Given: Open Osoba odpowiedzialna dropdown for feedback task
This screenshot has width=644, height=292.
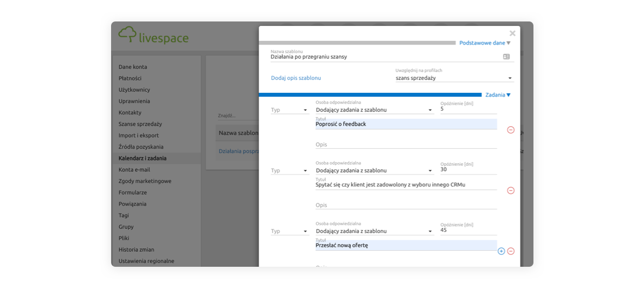Looking at the screenshot, I should coord(374,110).
